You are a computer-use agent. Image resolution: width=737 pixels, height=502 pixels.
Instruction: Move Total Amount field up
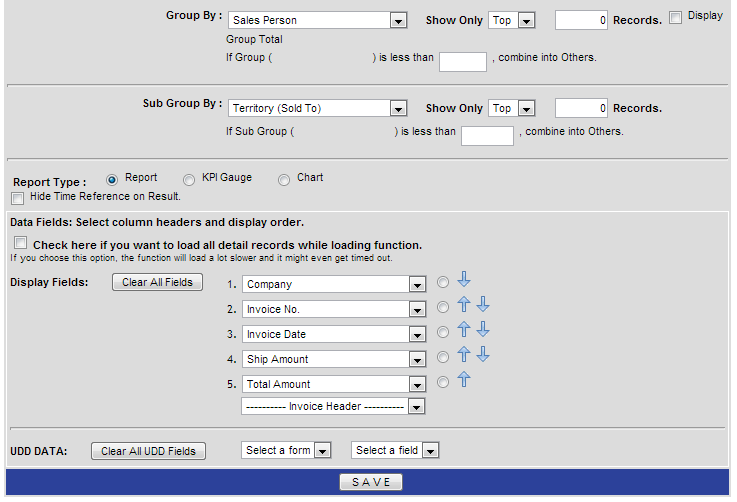point(463,381)
